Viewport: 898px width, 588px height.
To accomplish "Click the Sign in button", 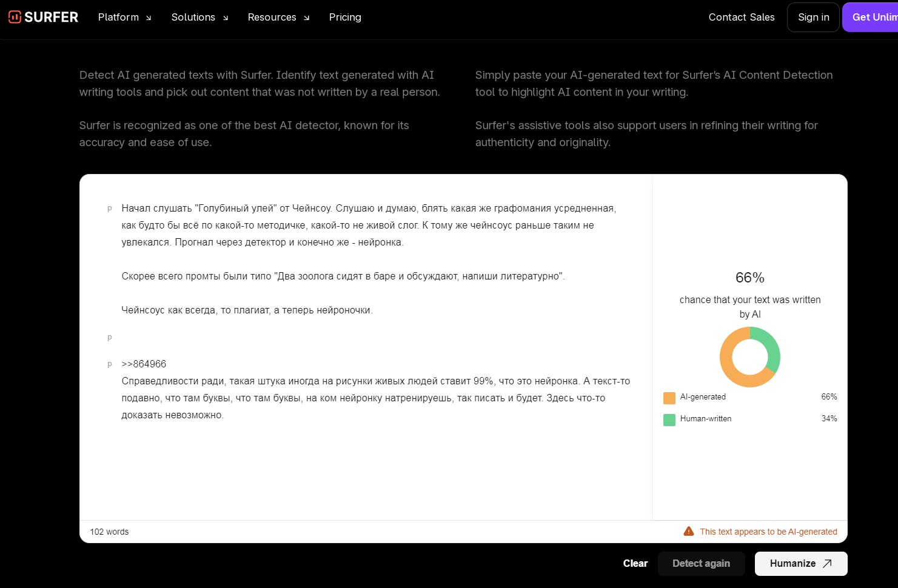I will [x=813, y=17].
